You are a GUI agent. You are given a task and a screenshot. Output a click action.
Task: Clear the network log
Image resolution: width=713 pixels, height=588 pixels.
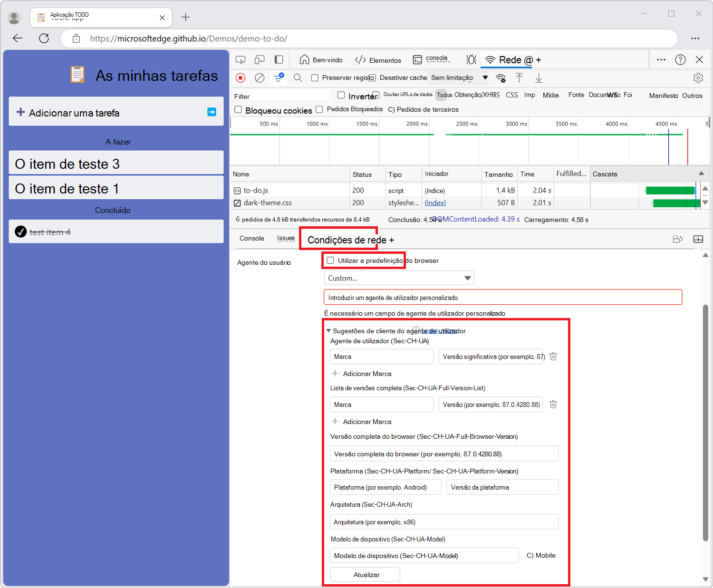pos(260,77)
